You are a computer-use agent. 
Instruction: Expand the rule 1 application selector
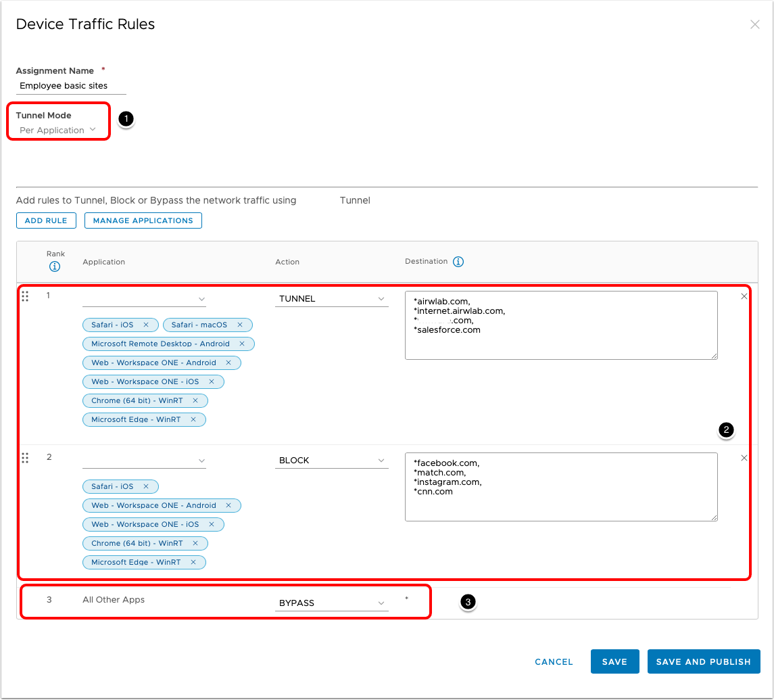pos(144,299)
